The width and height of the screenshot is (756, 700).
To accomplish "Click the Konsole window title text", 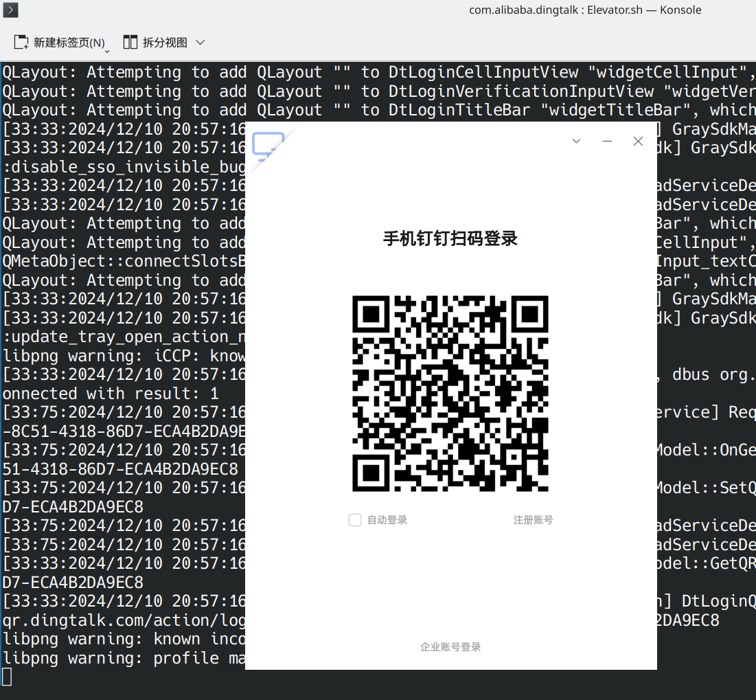I will pos(585,10).
